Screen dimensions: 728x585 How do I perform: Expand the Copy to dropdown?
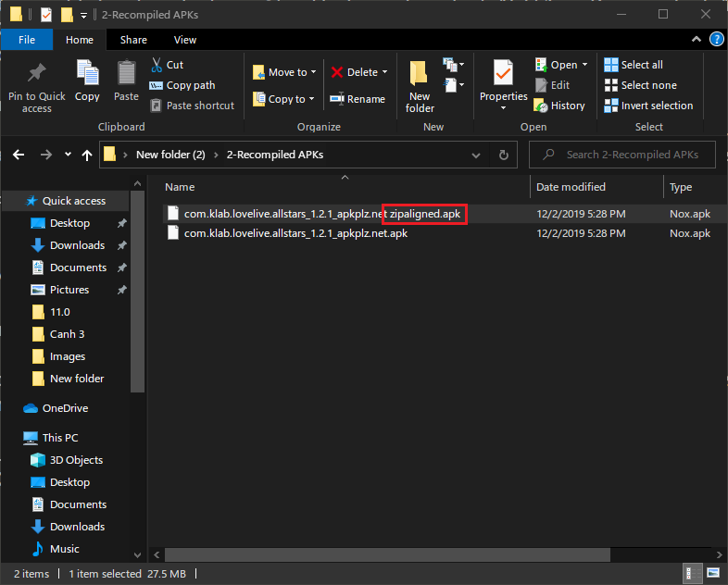pos(312,99)
